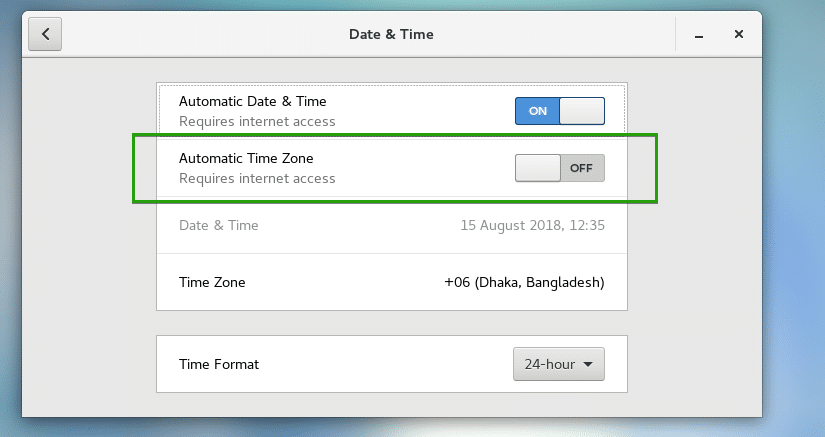Click the Time Format label

click(x=218, y=364)
